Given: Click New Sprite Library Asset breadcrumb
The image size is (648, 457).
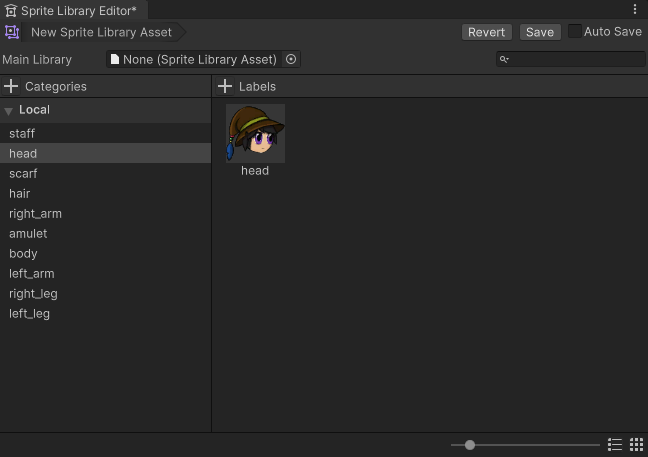Looking at the screenshot, I should pyautogui.click(x=101, y=32).
